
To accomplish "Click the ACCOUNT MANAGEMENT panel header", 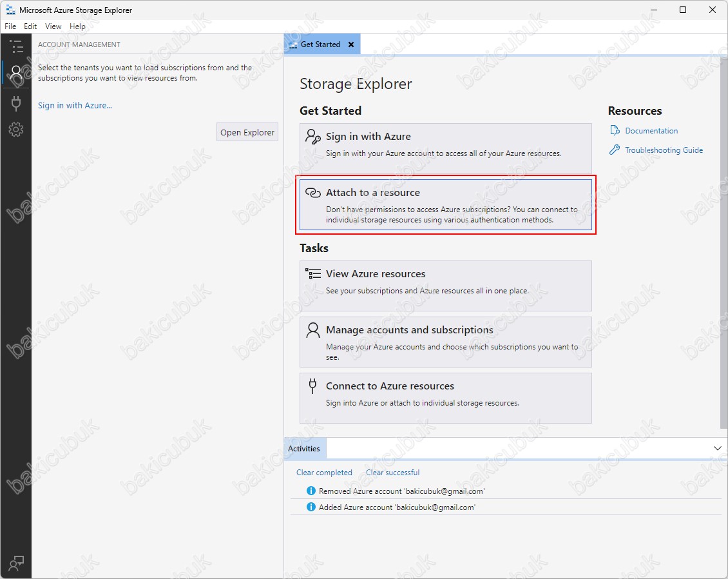I will pos(79,44).
